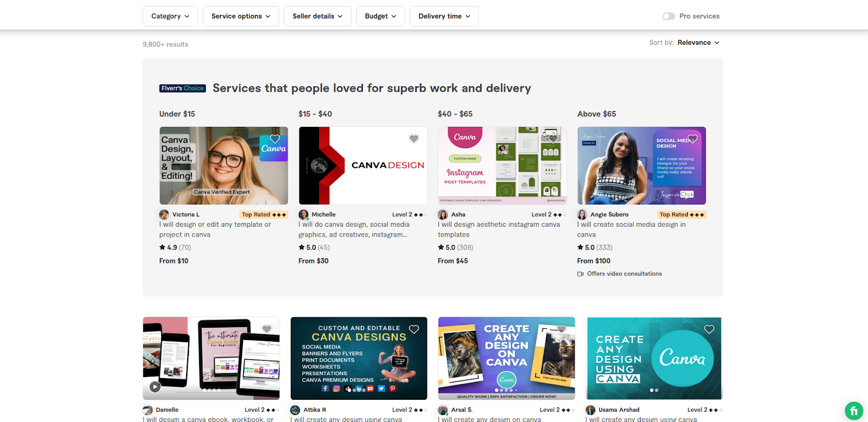The image size is (868, 422).
Task: Click the 'From $10' price
Action: [174, 261]
